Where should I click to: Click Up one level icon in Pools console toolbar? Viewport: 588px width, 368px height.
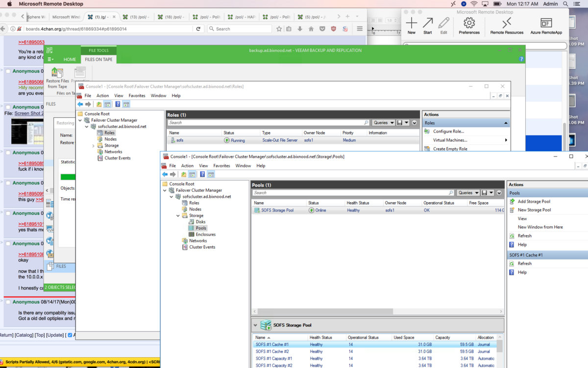[x=184, y=174]
